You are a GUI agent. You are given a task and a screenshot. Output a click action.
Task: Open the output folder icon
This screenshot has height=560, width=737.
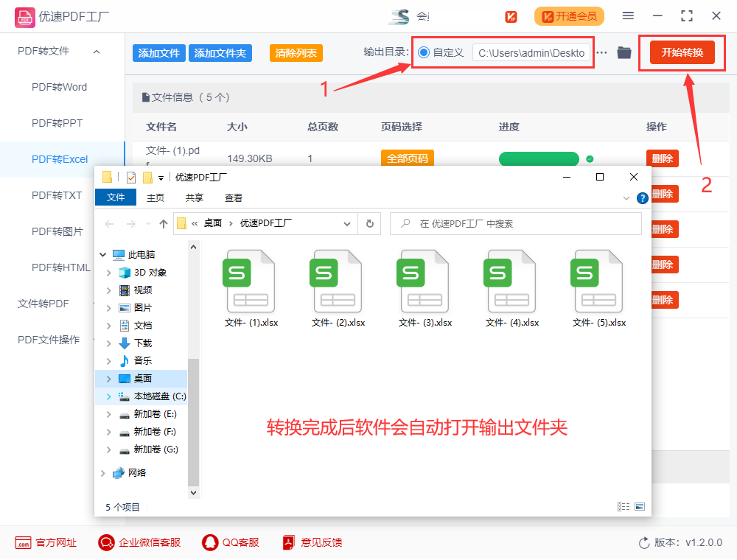[x=624, y=52]
